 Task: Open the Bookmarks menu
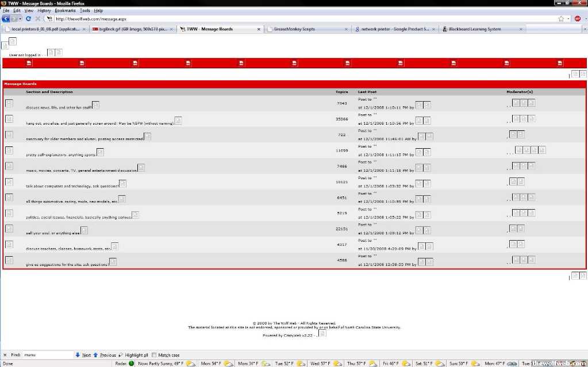[65, 10]
